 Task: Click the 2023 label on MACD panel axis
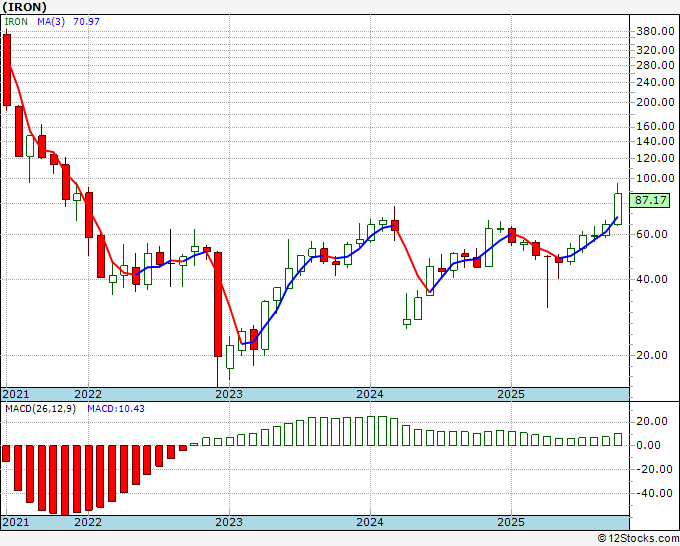point(229,522)
